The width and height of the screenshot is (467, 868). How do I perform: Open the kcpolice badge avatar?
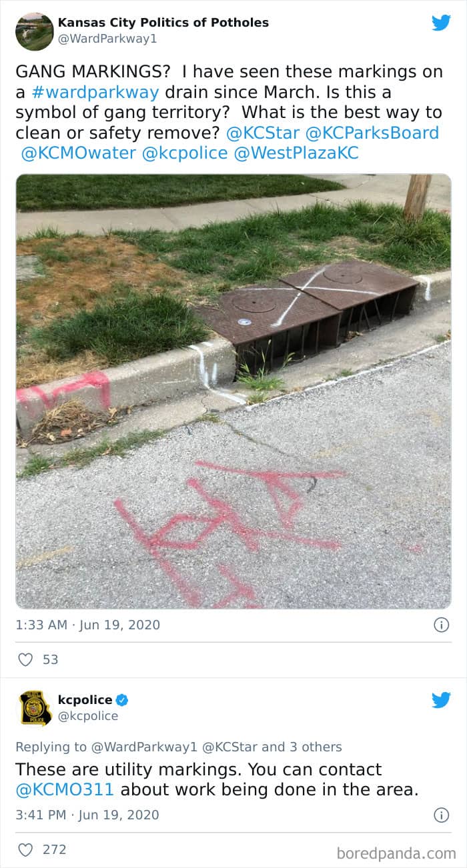[x=34, y=708]
